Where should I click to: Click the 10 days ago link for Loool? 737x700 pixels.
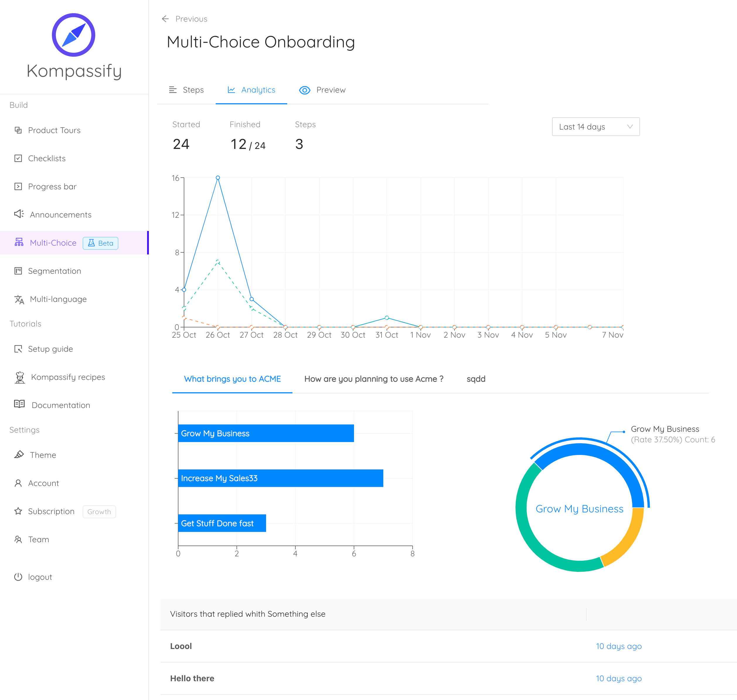point(619,646)
